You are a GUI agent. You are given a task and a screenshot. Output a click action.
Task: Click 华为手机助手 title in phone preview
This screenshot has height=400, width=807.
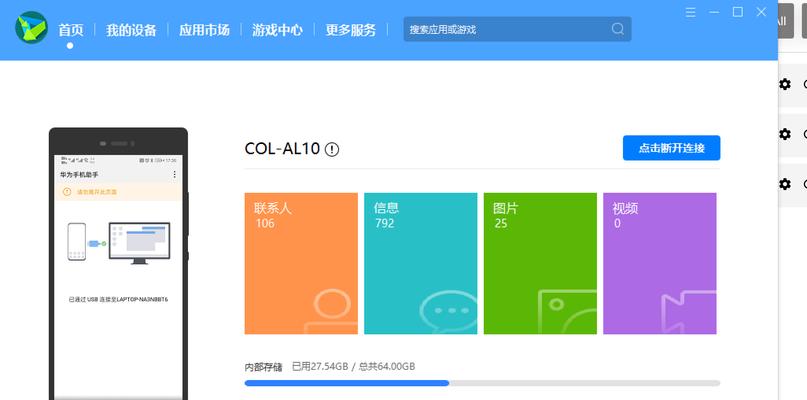(79, 175)
